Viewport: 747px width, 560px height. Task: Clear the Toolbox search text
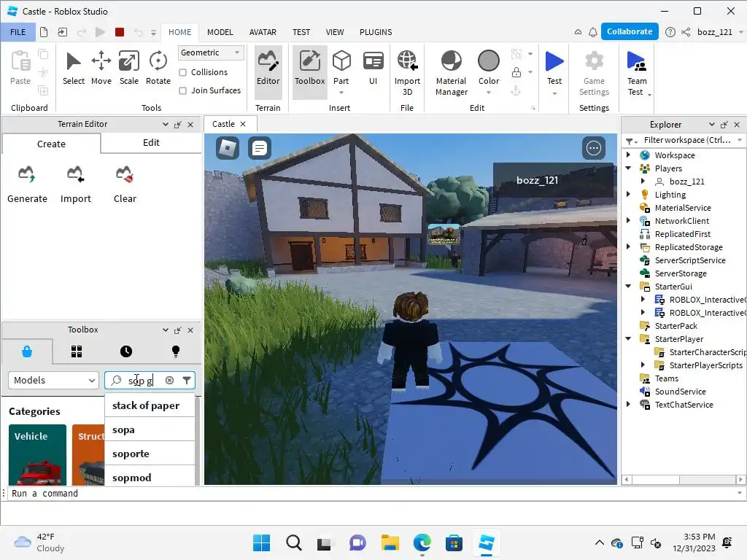pos(169,380)
